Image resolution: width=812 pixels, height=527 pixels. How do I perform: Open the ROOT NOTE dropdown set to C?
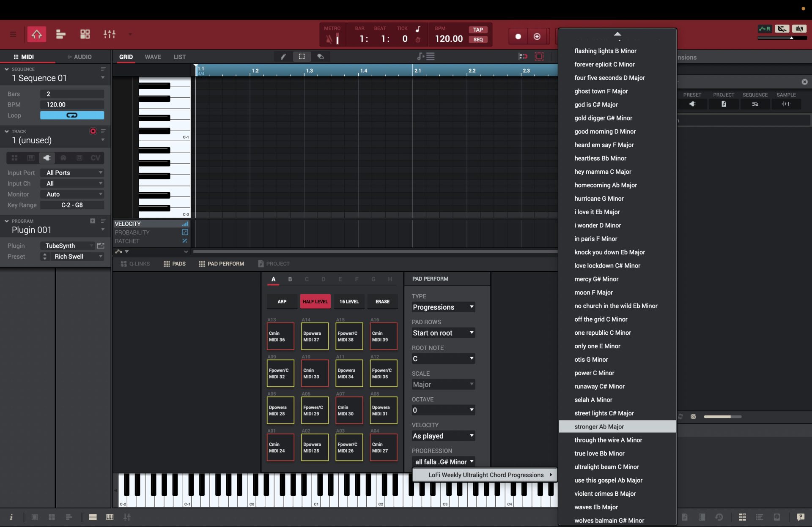click(443, 358)
